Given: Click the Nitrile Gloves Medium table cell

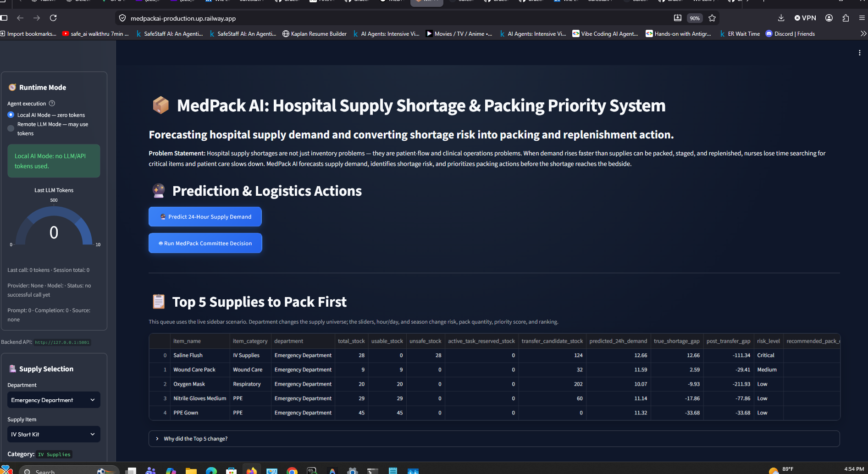Looking at the screenshot, I should (199, 398).
